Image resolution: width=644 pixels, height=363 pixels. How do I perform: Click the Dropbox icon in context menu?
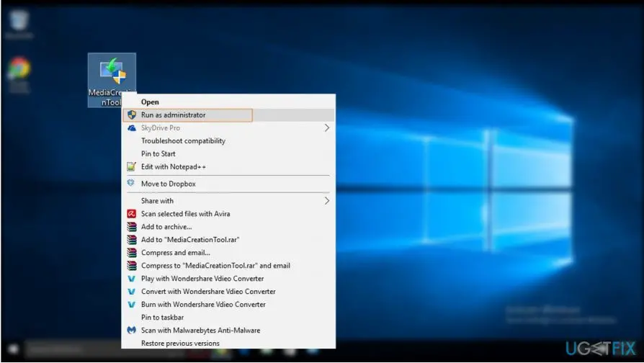coord(131,183)
